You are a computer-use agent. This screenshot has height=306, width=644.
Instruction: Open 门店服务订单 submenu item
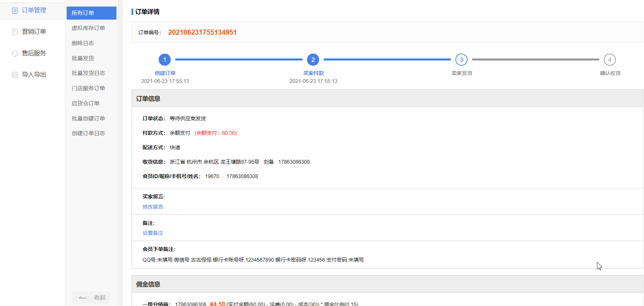(88, 88)
